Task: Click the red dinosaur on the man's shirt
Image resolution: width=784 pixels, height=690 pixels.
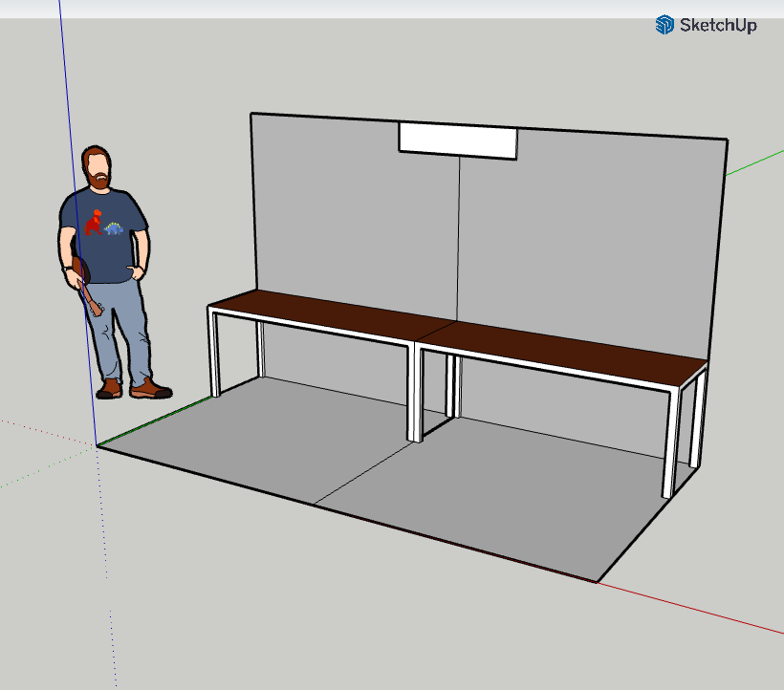Action: [x=94, y=223]
